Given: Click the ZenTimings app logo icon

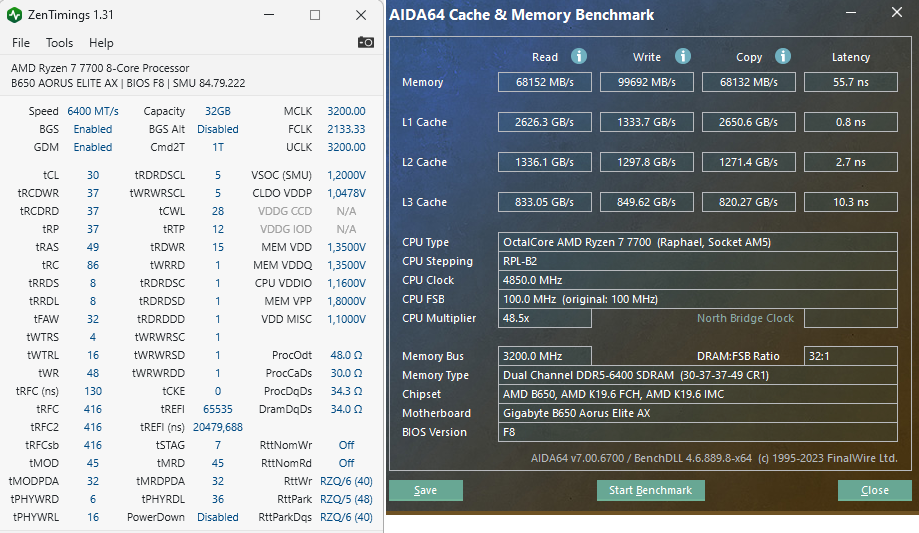Looking at the screenshot, I should (14, 15).
